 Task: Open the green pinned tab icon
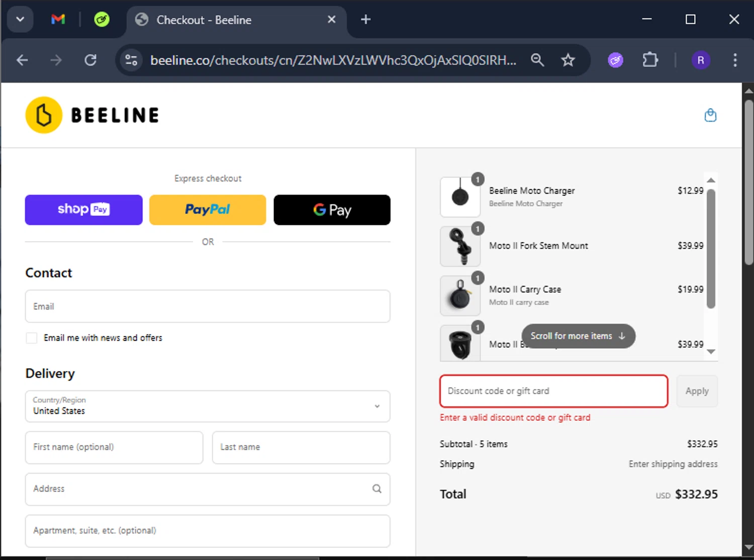102,20
